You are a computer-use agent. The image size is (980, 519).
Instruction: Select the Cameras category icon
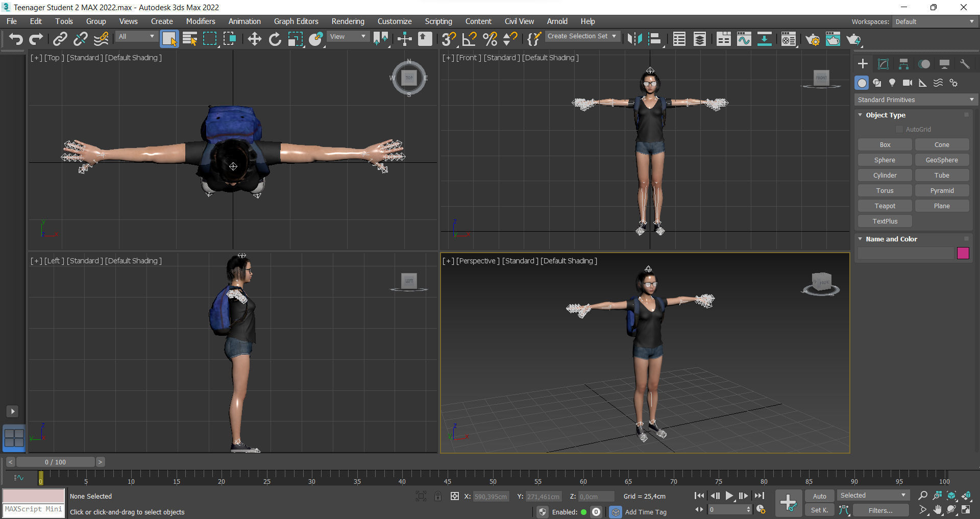tap(908, 83)
